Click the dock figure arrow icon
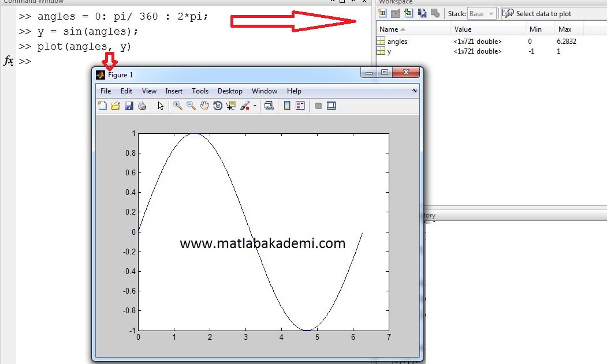The image size is (607, 364). (414, 91)
